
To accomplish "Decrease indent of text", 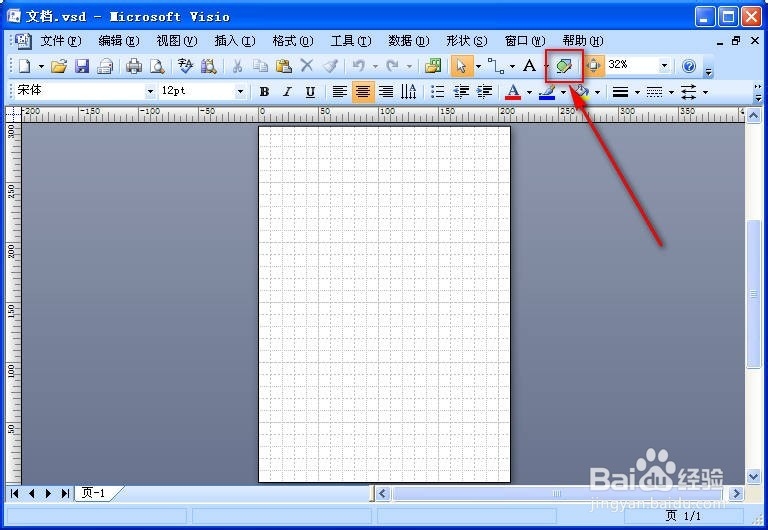I will 461,92.
